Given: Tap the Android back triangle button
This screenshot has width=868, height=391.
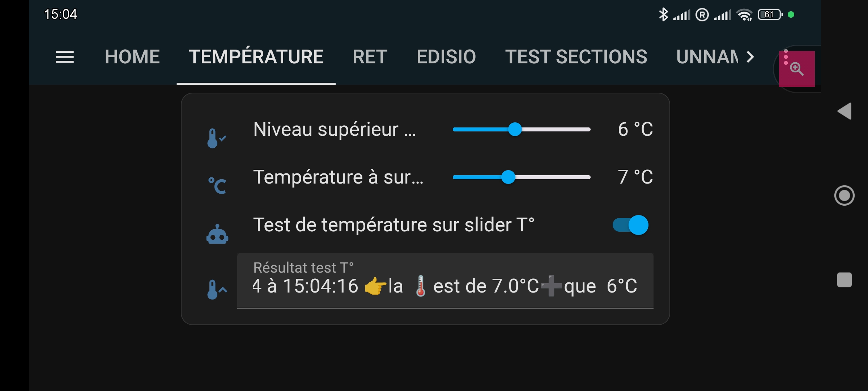Looking at the screenshot, I should pos(844,111).
